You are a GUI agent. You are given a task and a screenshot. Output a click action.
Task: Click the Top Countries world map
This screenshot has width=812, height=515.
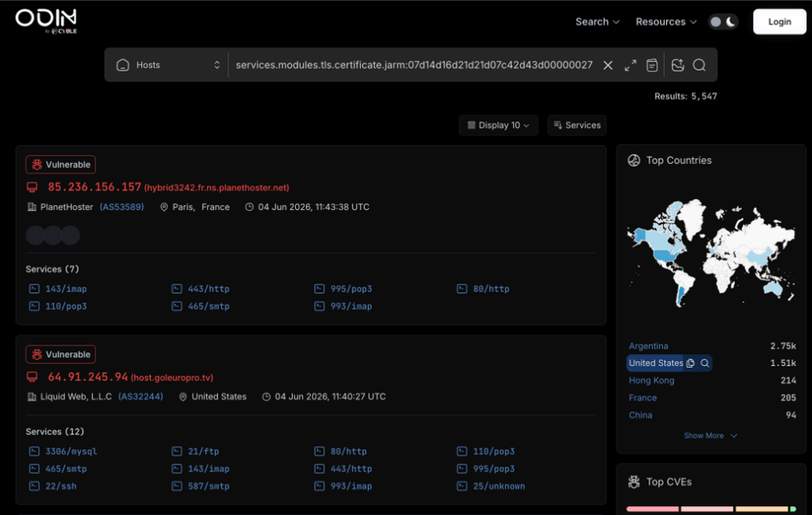tap(711, 253)
